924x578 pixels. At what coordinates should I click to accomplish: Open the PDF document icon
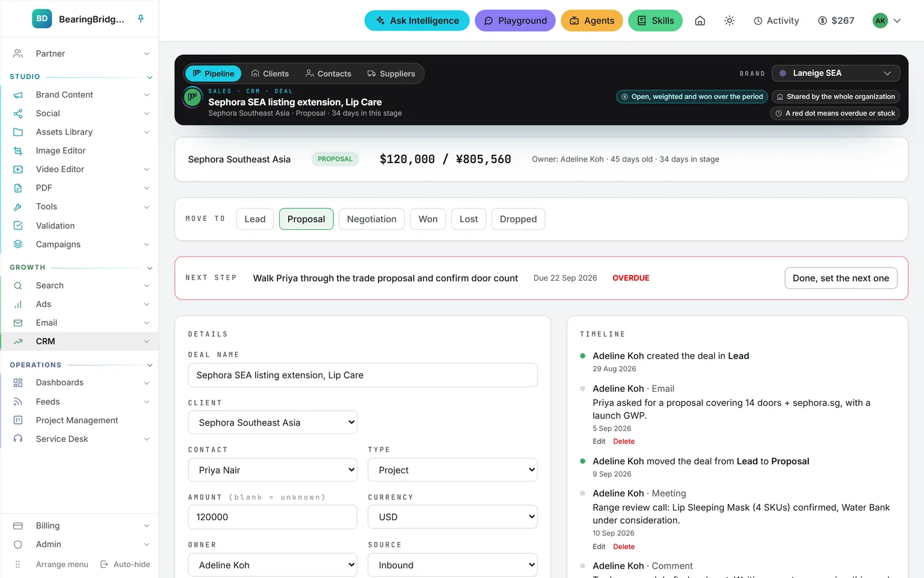pos(18,188)
